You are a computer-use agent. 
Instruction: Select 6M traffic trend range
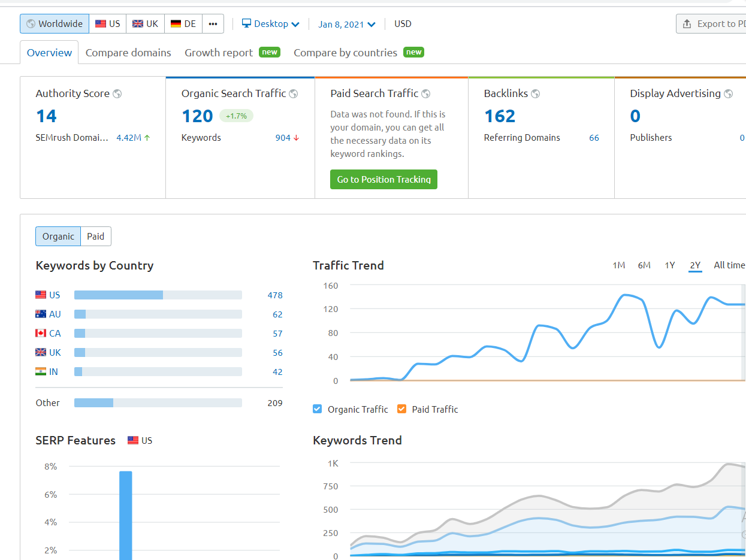pos(644,265)
